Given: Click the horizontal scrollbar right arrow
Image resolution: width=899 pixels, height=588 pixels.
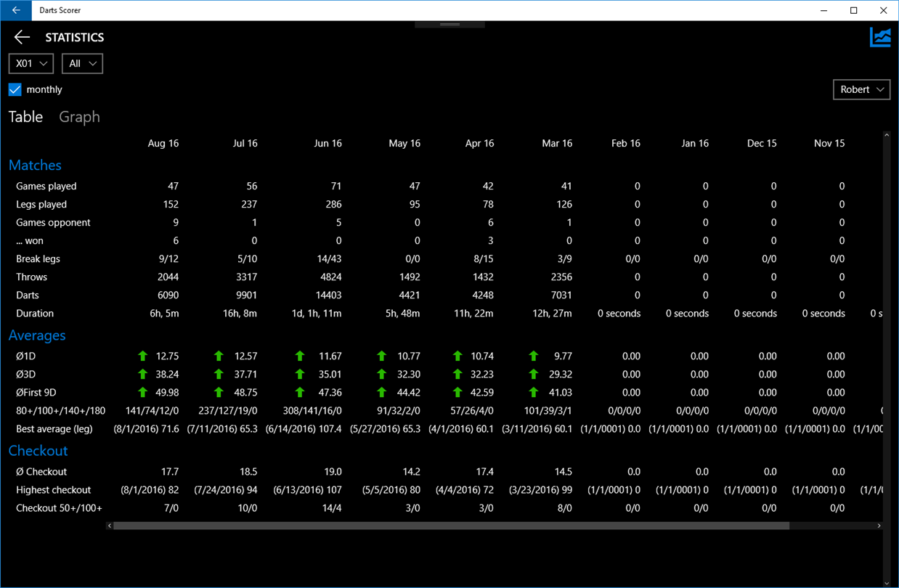Looking at the screenshot, I should point(879,526).
